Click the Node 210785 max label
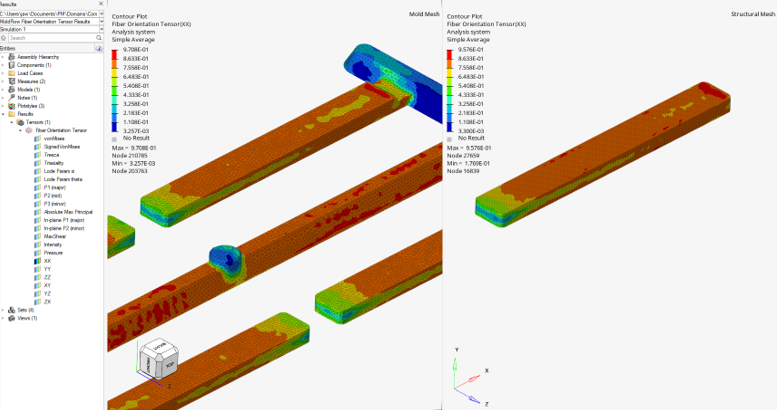Viewport: 777px width, 410px height. tap(129, 156)
